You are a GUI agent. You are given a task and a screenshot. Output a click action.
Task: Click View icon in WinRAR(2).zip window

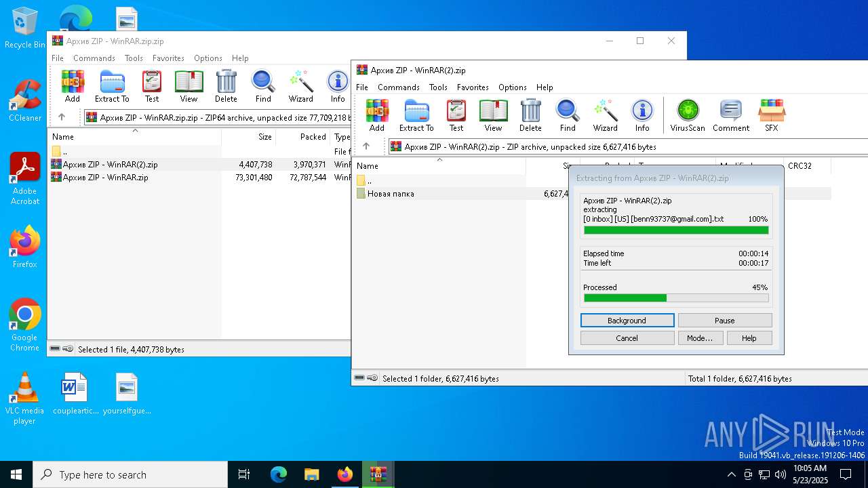493,115
